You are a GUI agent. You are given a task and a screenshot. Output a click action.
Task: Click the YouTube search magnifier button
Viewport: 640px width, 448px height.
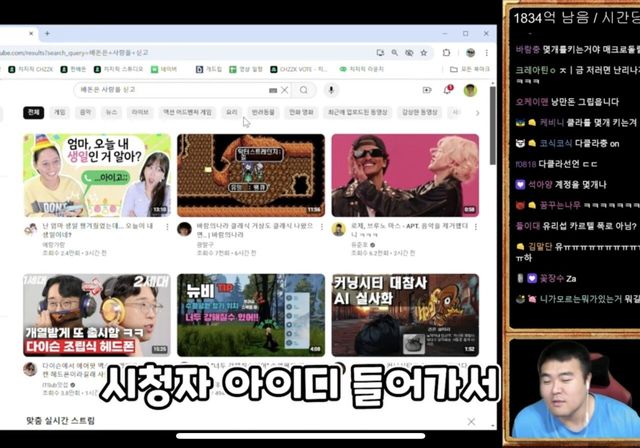[304, 90]
